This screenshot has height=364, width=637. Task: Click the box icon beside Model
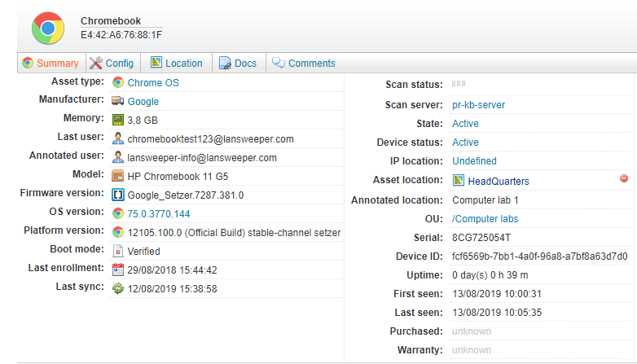[118, 176]
